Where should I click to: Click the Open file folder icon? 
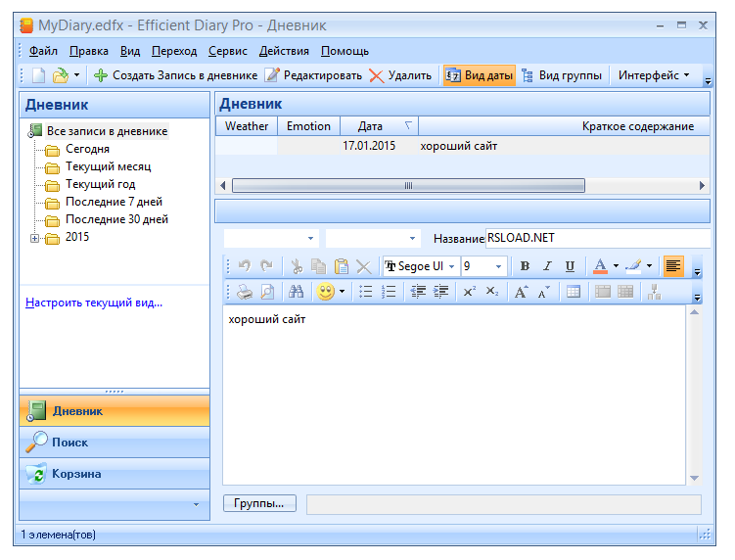60,75
